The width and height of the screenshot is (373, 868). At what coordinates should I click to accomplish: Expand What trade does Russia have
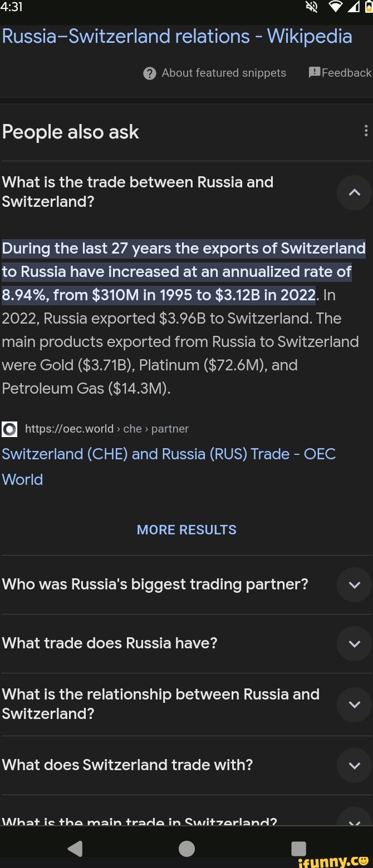pyautogui.click(x=354, y=644)
